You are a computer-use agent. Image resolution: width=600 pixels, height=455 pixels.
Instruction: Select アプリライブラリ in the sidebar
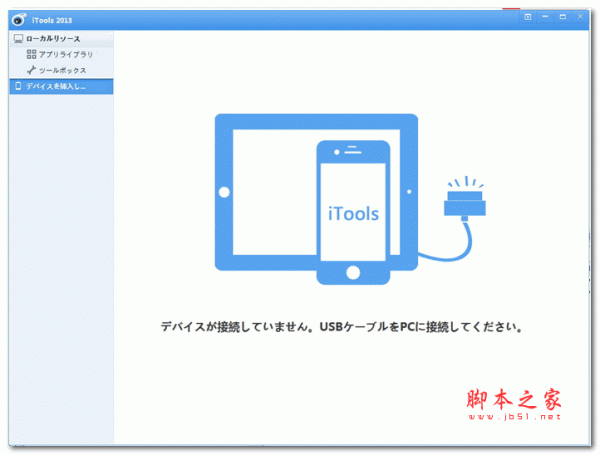[61, 54]
